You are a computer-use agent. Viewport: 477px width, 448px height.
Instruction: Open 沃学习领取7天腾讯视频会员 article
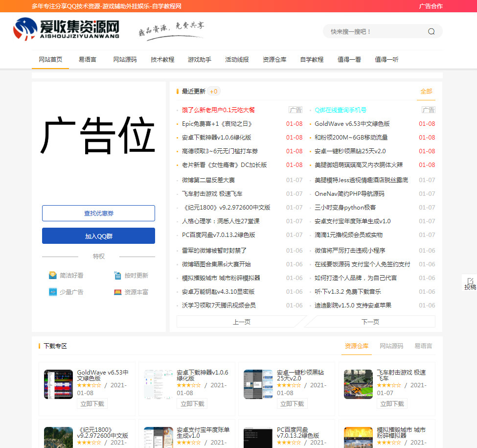pyautogui.click(x=219, y=305)
